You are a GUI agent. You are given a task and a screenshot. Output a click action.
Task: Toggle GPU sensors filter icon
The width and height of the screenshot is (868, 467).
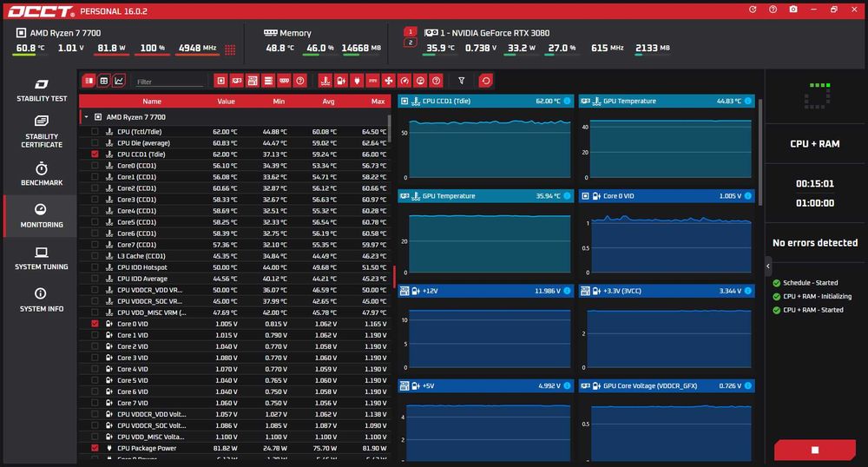click(x=237, y=81)
